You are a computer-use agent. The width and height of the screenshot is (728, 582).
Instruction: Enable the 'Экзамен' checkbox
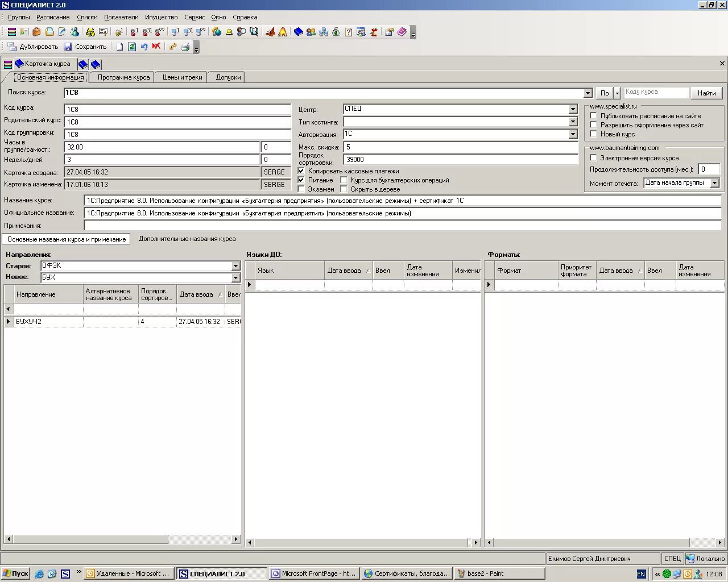tap(301, 189)
